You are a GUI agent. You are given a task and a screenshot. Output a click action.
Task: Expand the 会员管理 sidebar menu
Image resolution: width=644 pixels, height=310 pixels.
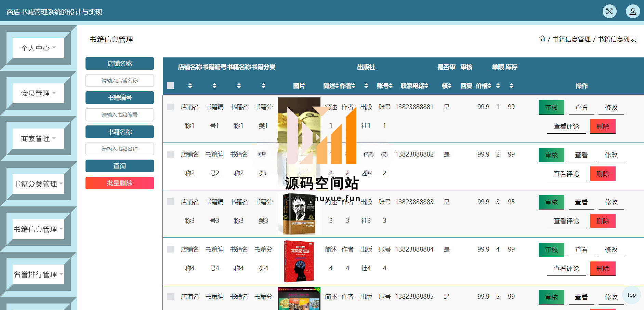38,93
